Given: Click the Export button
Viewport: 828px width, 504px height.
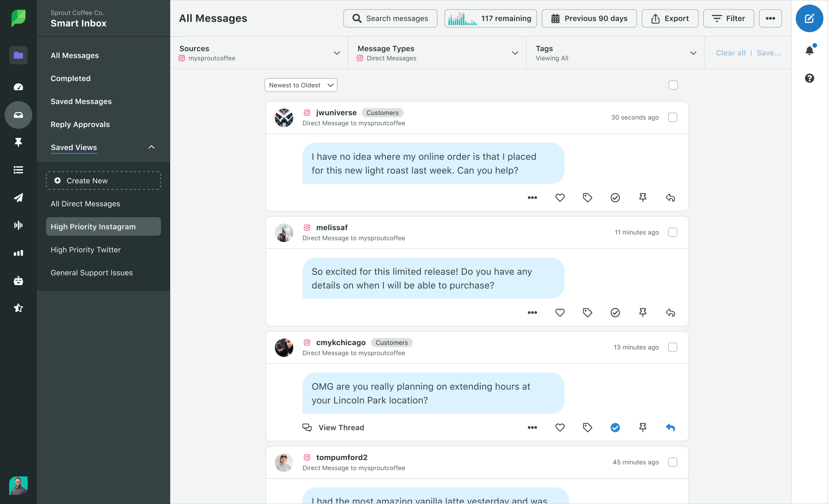Looking at the screenshot, I should (669, 18).
